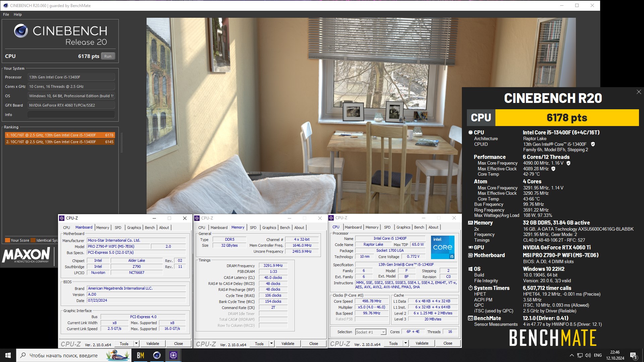Click the duck icon in the taskbar search box
644x362 pixels.
(117, 355)
